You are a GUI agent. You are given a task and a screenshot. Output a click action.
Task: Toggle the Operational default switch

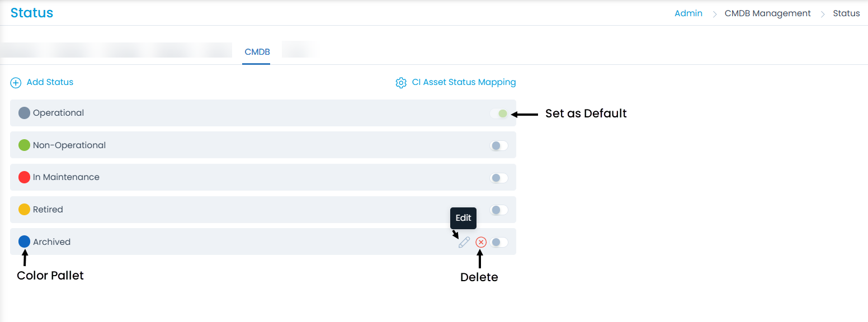pyautogui.click(x=499, y=113)
